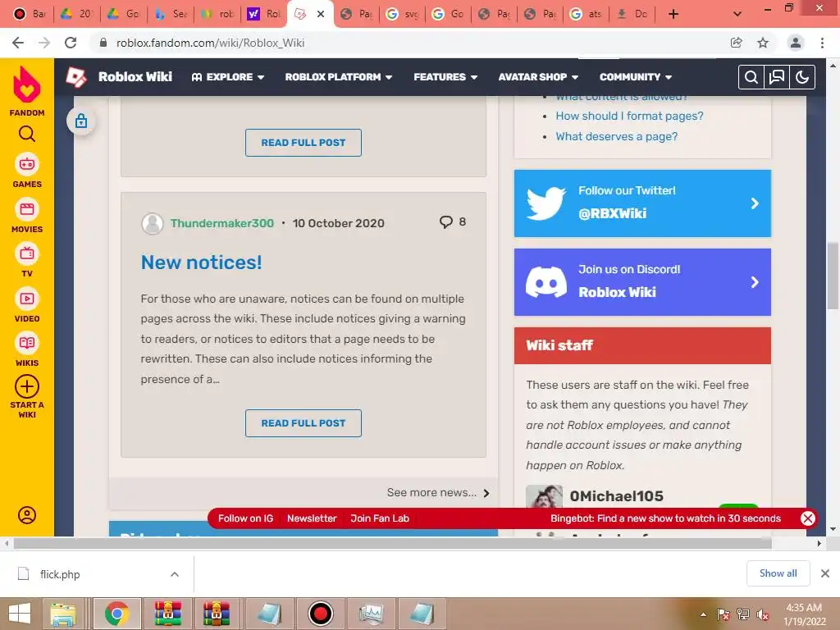Click the 0Michael105 staff name
This screenshot has width=840, height=630.
pos(617,496)
